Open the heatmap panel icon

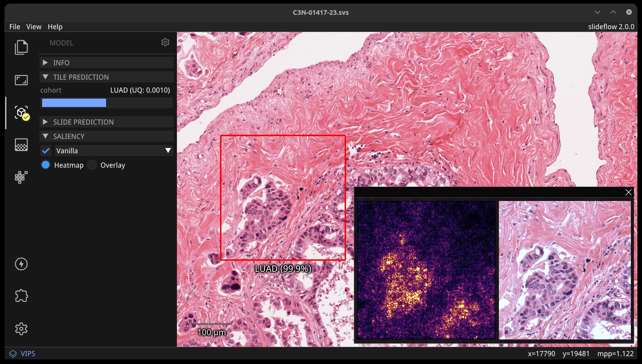tap(21, 145)
